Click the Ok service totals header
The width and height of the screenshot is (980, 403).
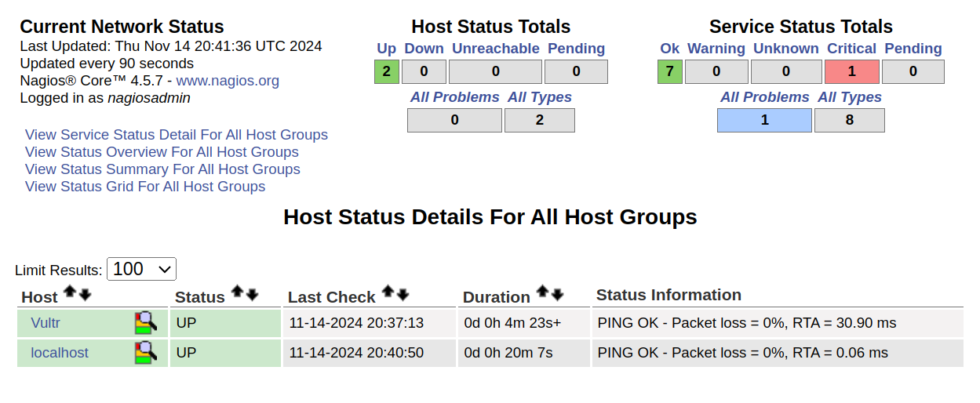click(670, 49)
